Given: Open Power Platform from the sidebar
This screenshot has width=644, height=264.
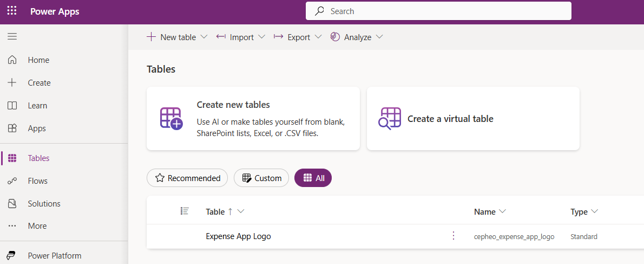Looking at the screenshot, I should 54,256.
